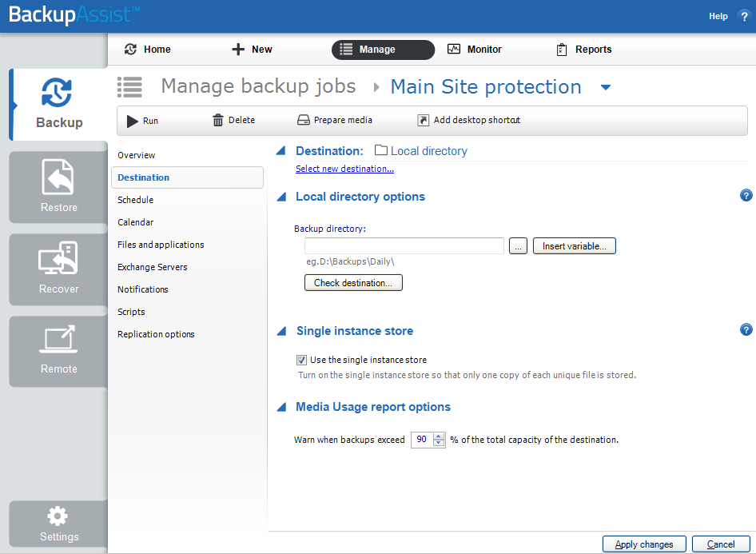756x554 pixels.
Task: Click the Manage backup jobs breadcrumb
Action: coord(258,86)
